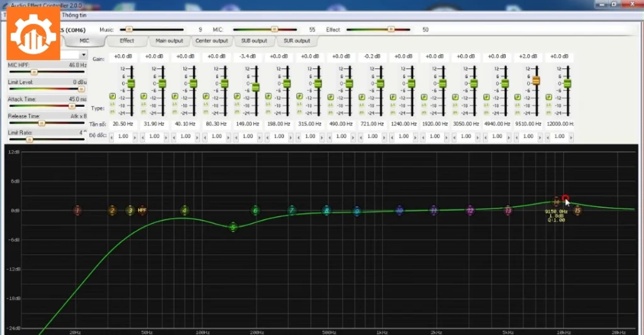Select EQ node 4 on the graph

pos(184,211)
